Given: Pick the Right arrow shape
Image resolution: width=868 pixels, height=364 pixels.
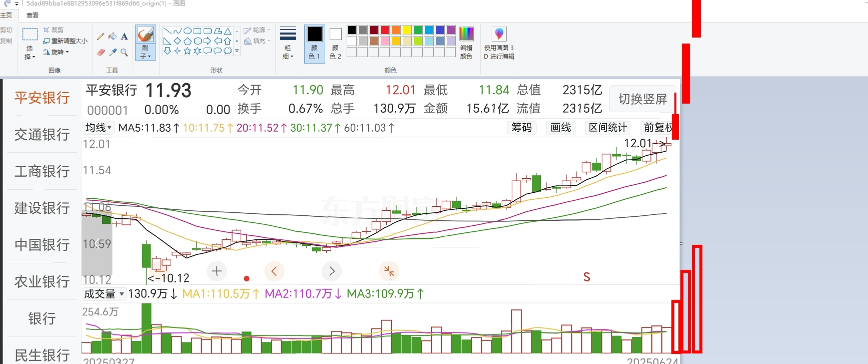Looking at the screenshot, I should point(208,41).
